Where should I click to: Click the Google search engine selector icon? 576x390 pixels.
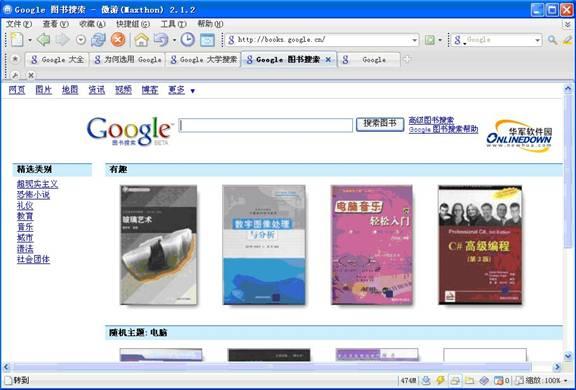point(458,40)
